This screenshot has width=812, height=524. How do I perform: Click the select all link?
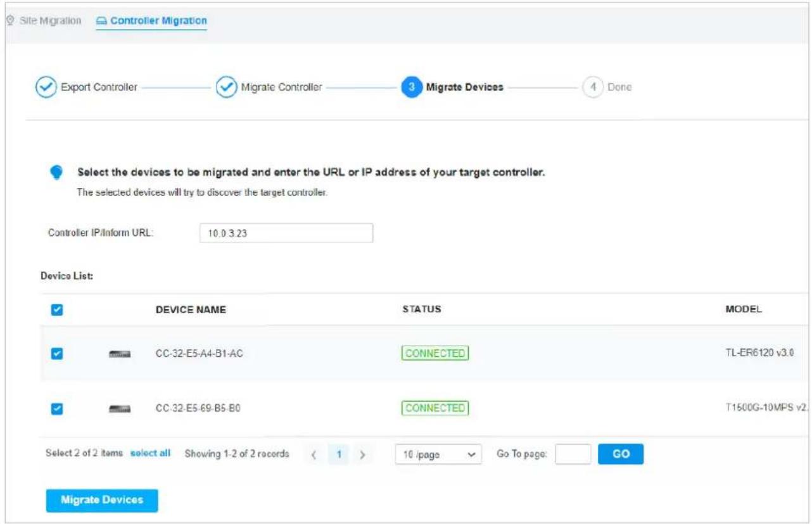pos(150,454)
